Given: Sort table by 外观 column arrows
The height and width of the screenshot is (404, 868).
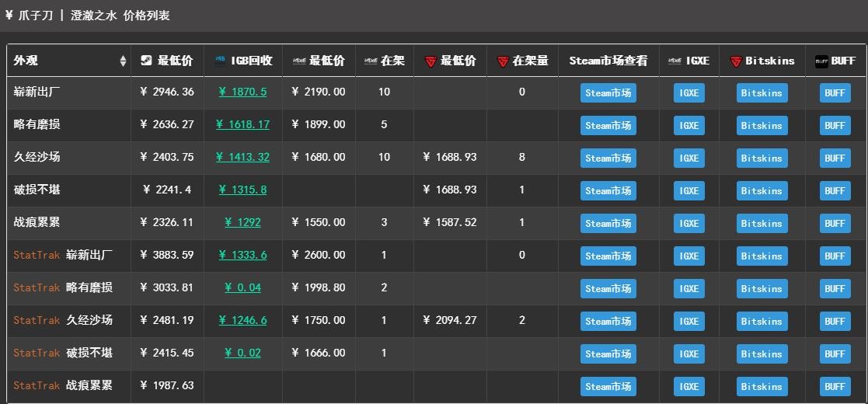Looking at the screenshot, I should point(123,61).
